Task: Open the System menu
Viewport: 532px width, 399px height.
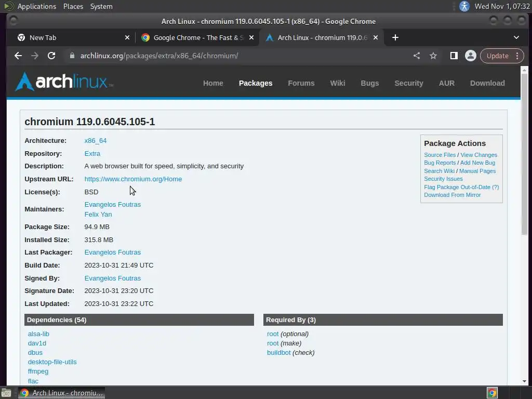Action: (101, 6)
